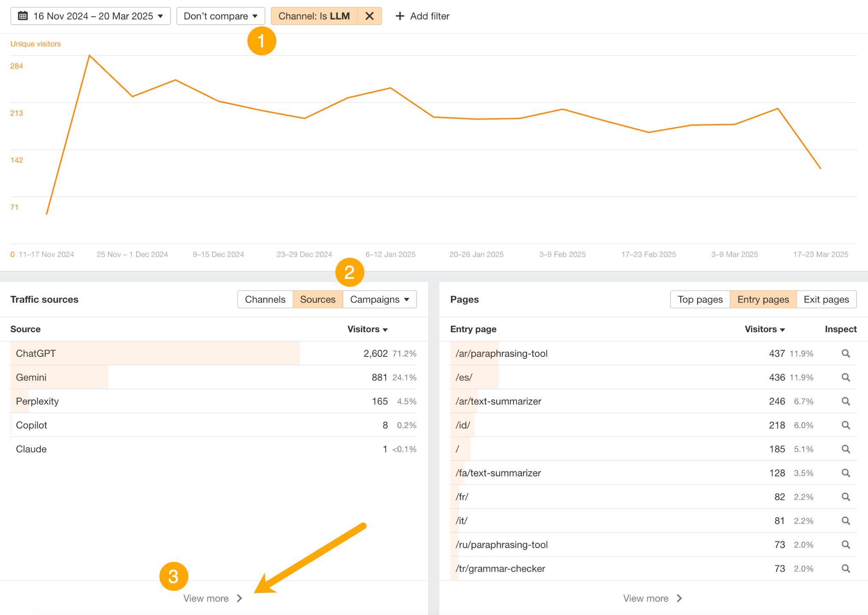Inspect the /ar/paraphrasing-tool entry page
This screenshot has height=615, width=868.
coord(846,353)
